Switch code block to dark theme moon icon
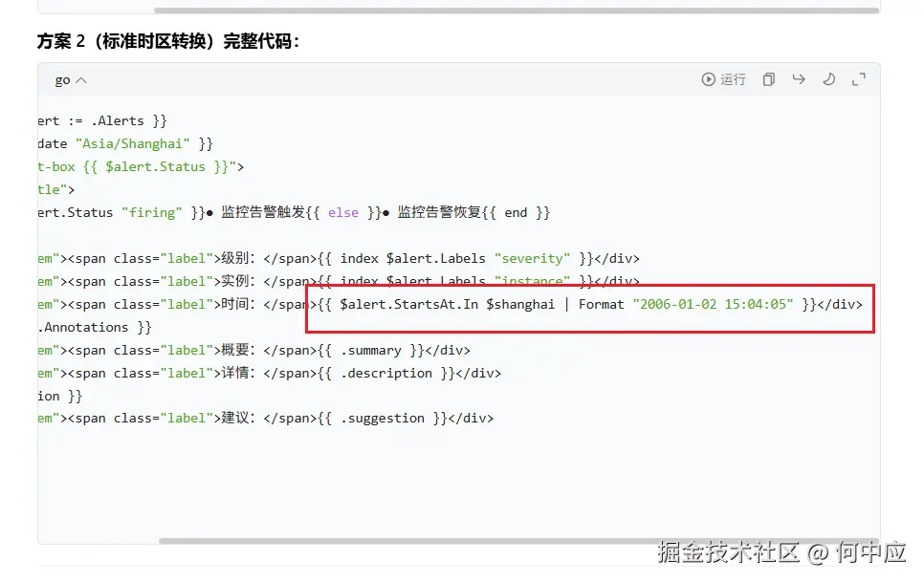 (x=828, y=79)
